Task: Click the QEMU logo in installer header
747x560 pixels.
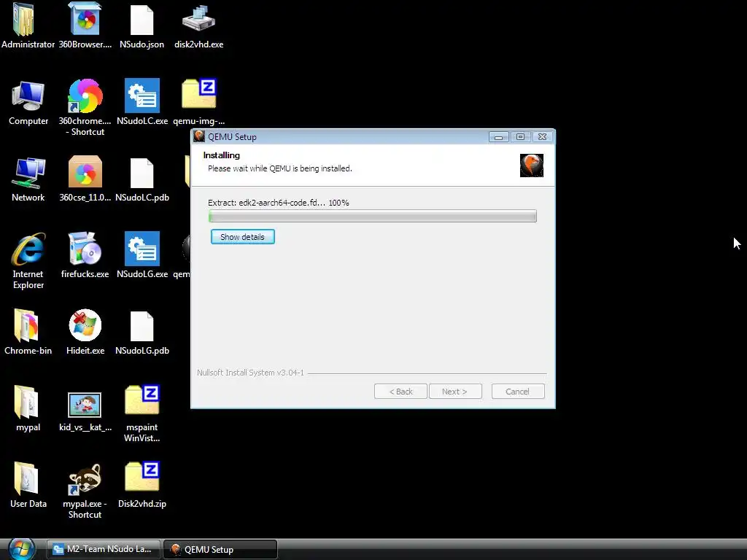Action: point(532,166)
